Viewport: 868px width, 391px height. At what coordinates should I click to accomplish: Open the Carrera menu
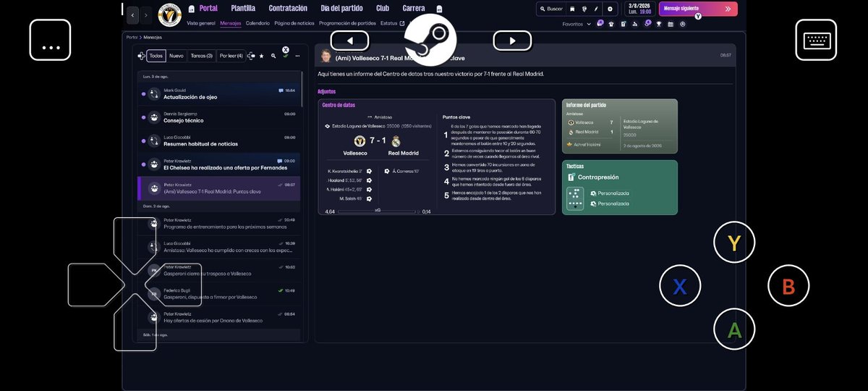click(x=414, y=9)
